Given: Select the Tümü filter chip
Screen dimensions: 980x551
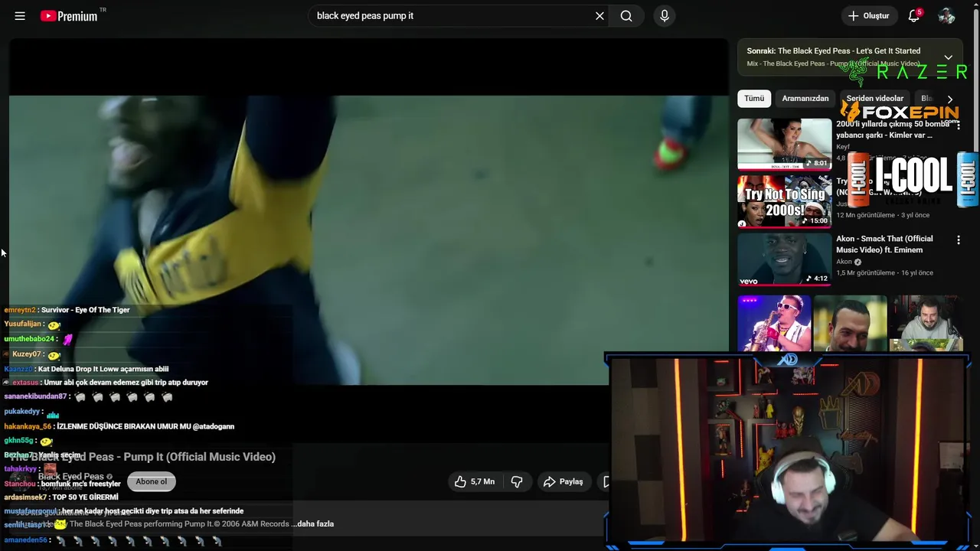Looking at the screenshot, I should tap(754, 98).
